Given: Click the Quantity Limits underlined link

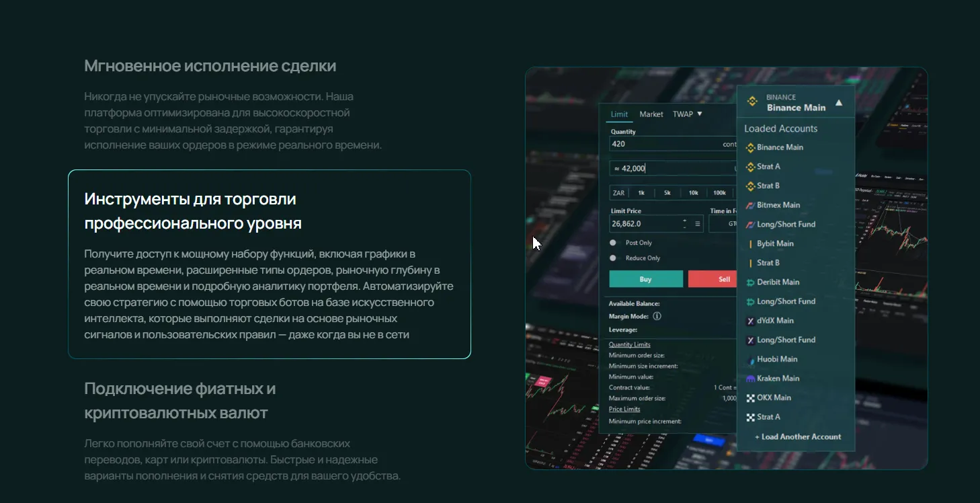Looking at the screenshot, I should click(630, 345).
